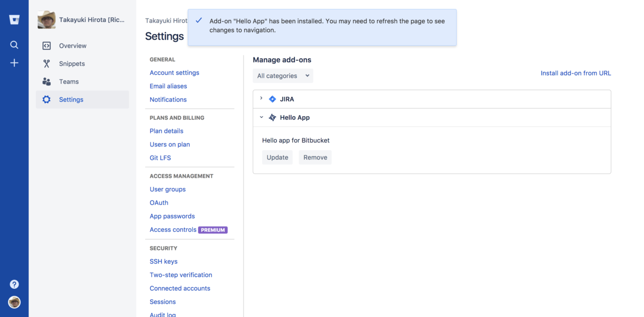Click the Manage add-ons heading
Image resolution: width=644 pixels, height=317 pixels.
point(282,60)
